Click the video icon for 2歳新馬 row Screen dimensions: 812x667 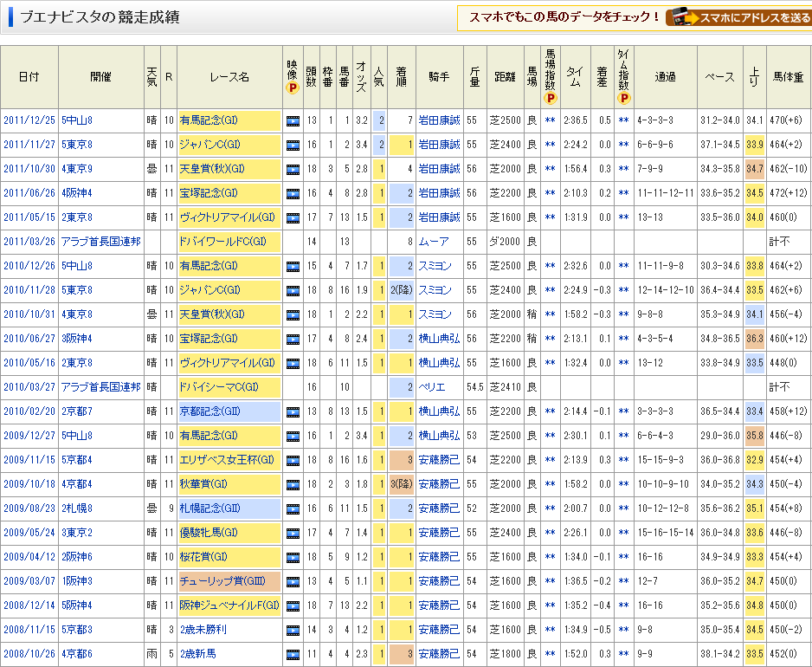coord(293,654)
